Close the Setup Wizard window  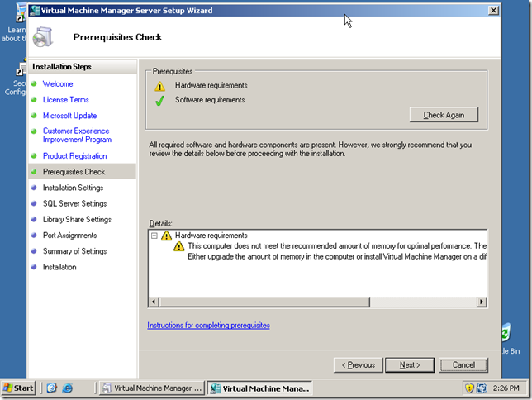(x=493, y=11)
